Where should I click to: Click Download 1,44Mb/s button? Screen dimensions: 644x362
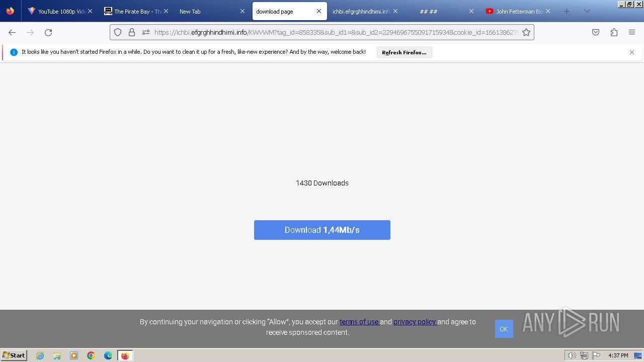pos(322,230)
